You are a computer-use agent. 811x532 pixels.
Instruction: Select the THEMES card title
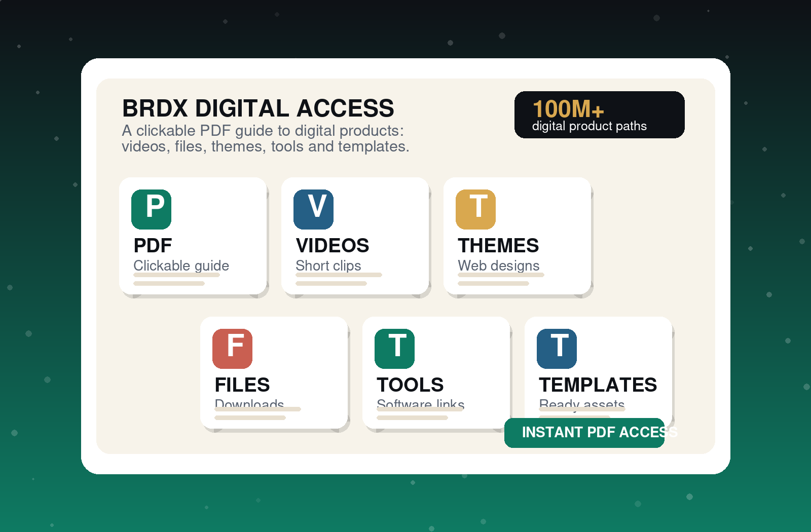[498, 246]
